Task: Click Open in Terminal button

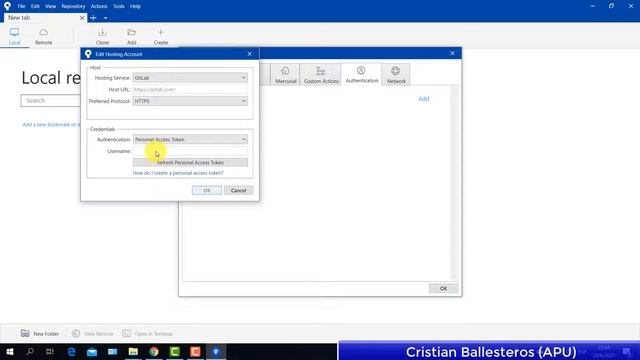Action: coord(148,333)
